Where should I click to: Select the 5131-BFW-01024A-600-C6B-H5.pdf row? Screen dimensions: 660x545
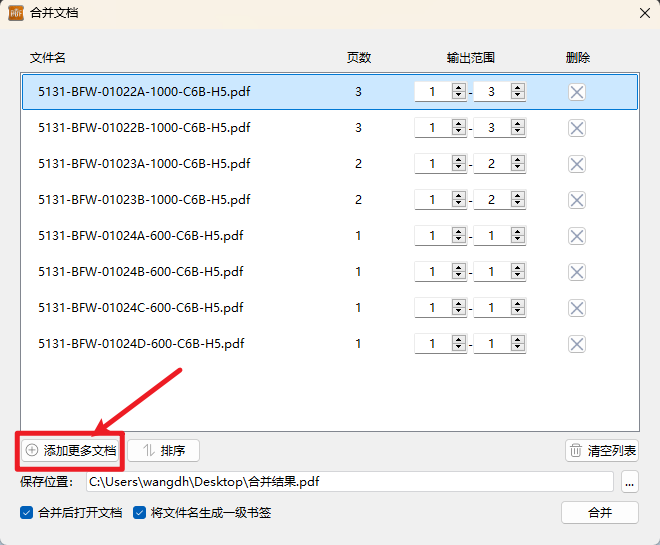[140, 236]
